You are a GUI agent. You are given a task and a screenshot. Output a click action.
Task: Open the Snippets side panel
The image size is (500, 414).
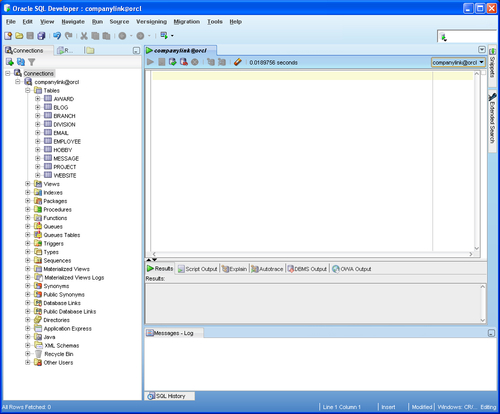(492, 63)
